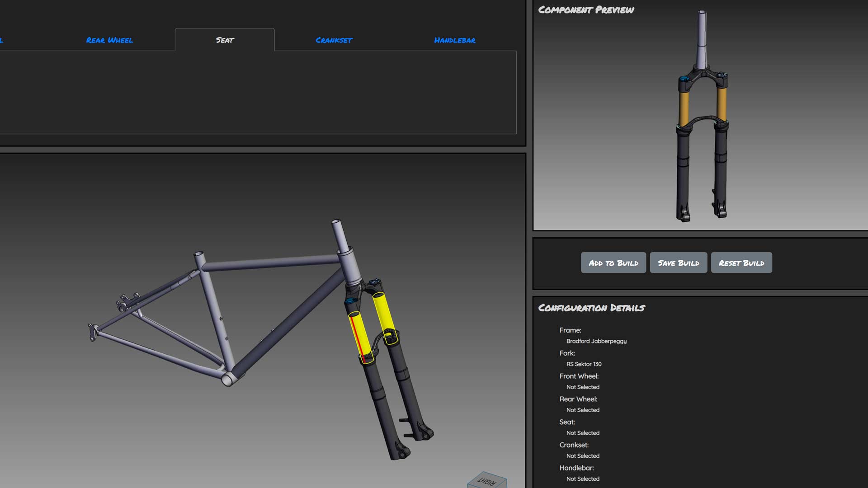Click RS Sektor 130 under Fork
The image size is (868, 488).
[x=583, y=364]
